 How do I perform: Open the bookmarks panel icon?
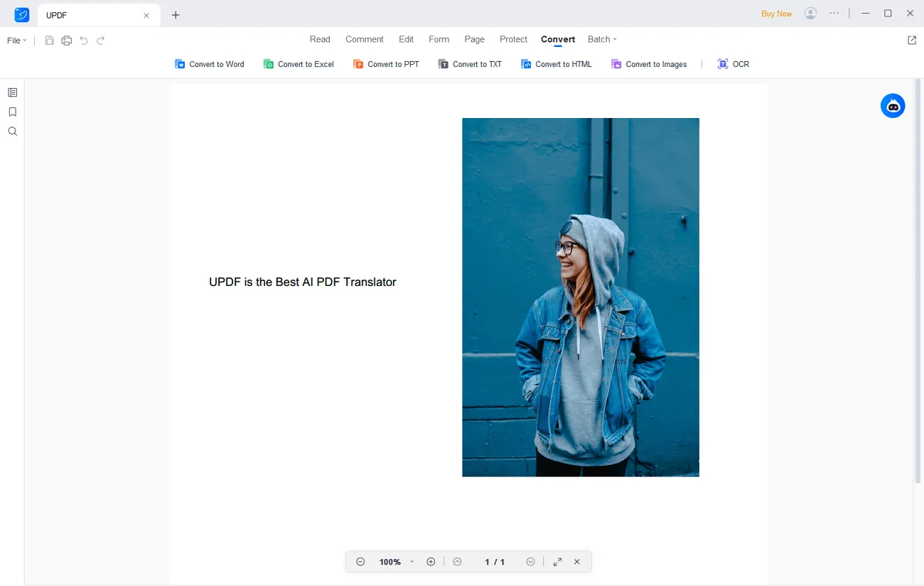click(12, 112)
